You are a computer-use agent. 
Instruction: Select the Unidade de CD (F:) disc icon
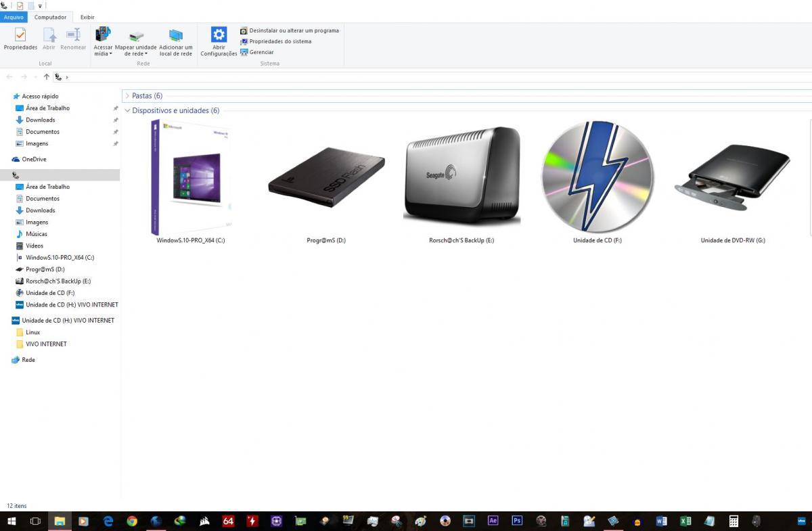coord(597,182)
